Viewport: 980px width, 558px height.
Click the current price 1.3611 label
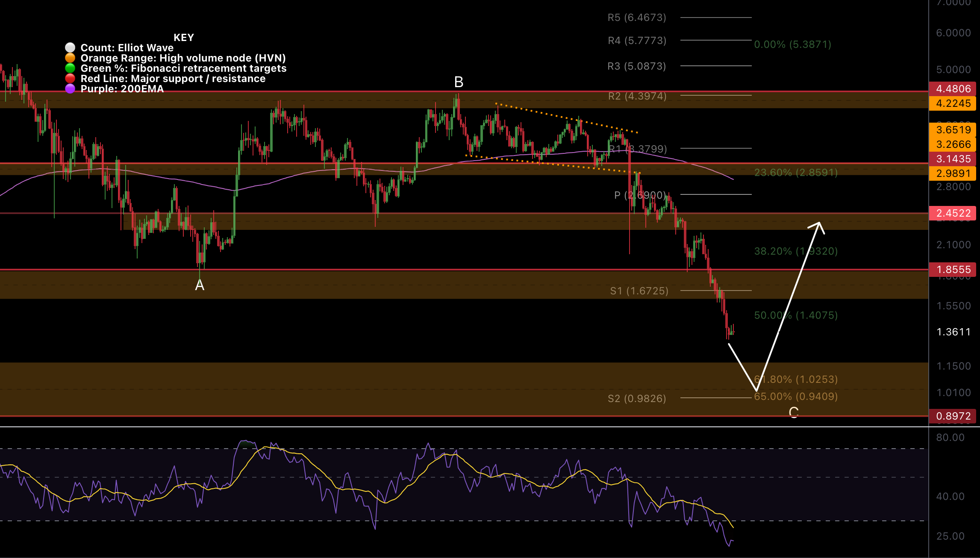[x=953, y=332]
